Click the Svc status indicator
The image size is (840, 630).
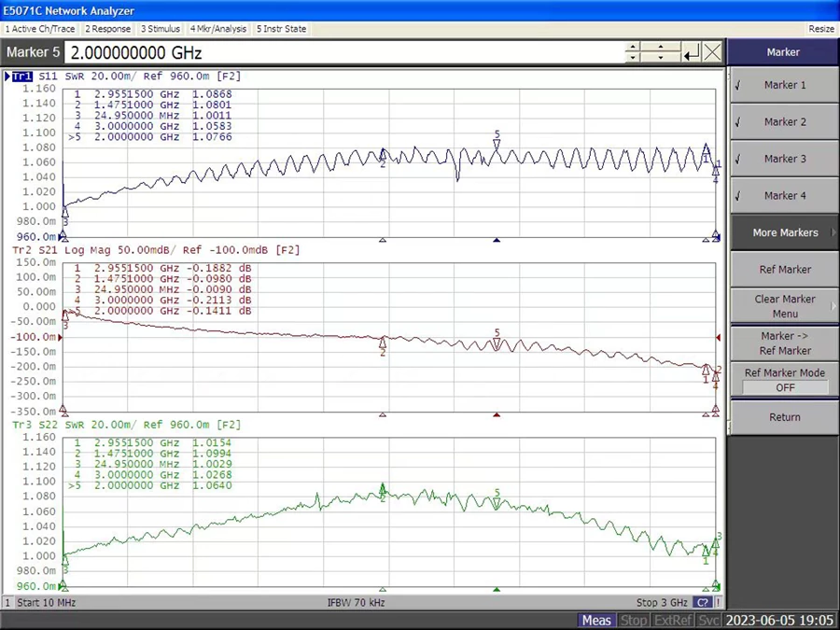[708, 620]
